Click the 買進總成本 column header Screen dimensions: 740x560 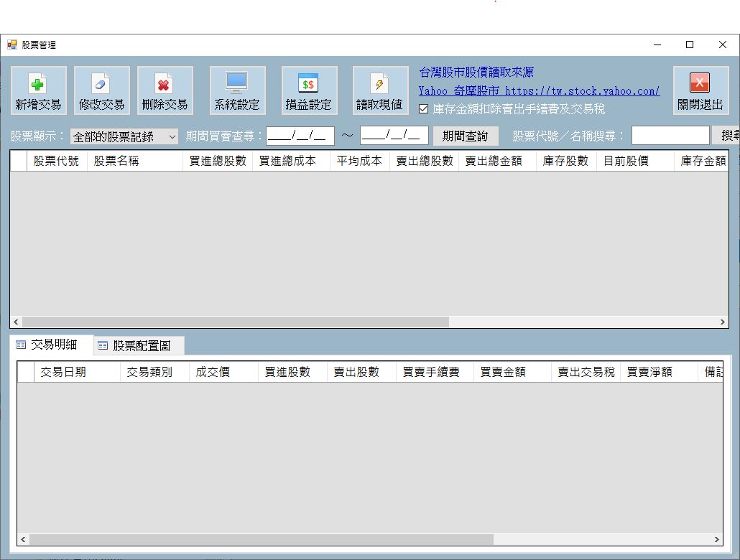click(291, 161)
